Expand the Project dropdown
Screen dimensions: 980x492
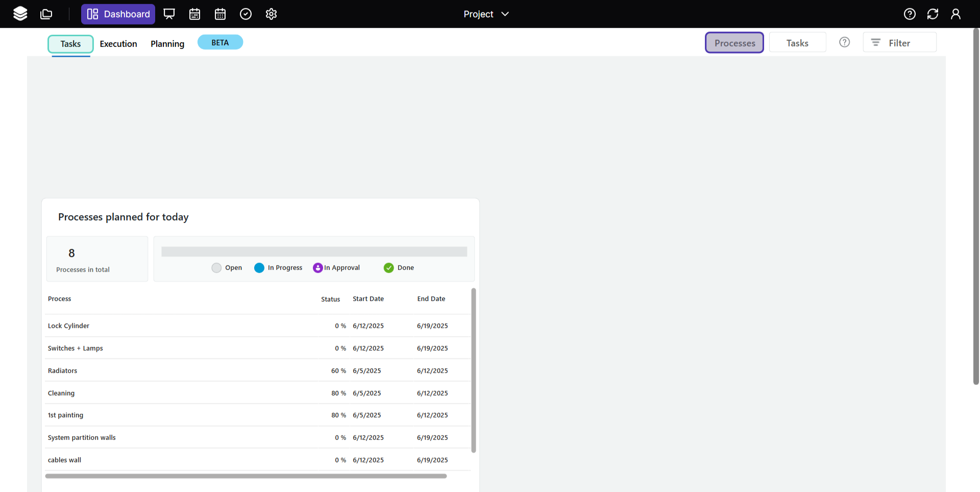(x=486, y=14)
